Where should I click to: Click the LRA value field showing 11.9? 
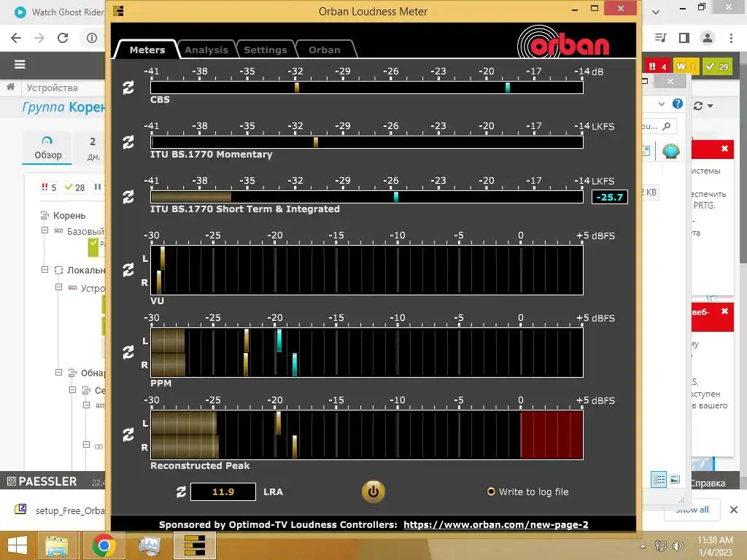point(223,492)
